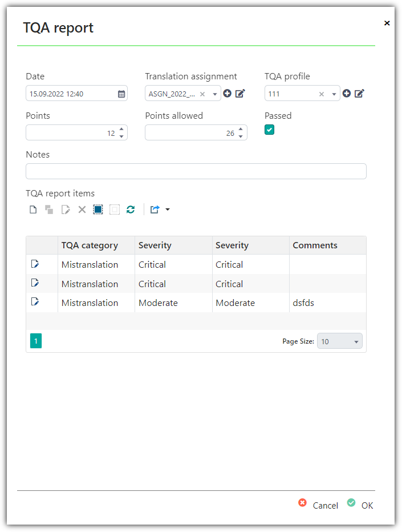The image size is (402, 532).
Task: Toggle the Passed checkbox
Action: [270, 130]
